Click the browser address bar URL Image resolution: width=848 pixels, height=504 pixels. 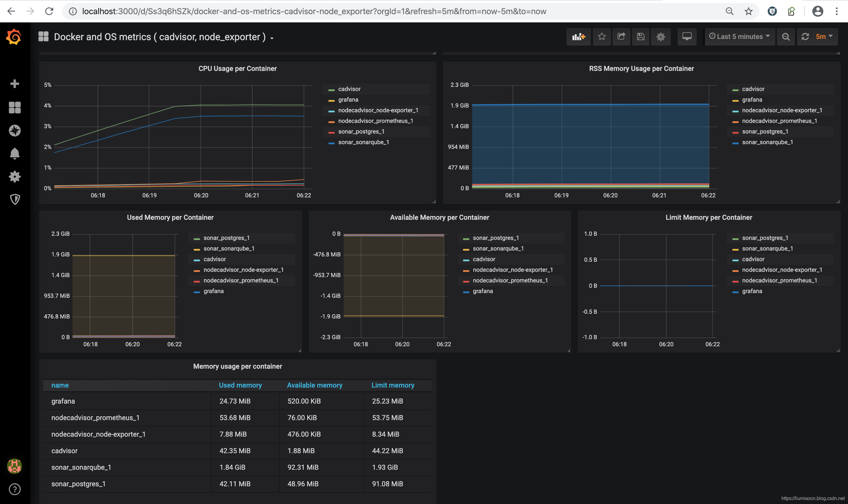coord(314,11)
